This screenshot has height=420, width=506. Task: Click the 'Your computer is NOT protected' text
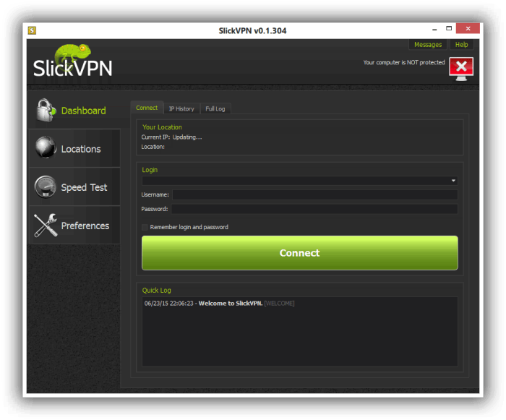click(x=404, y=62)
